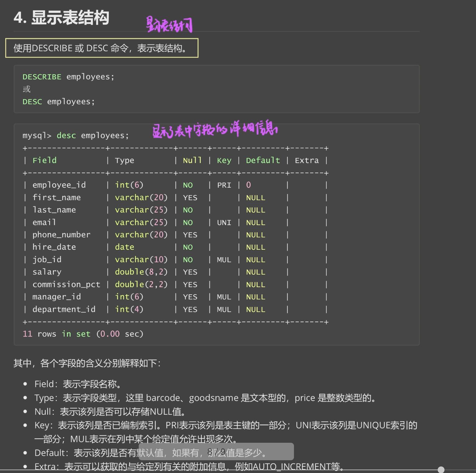Click the 'commission_pct' field cell

click(x=66, y=284)
